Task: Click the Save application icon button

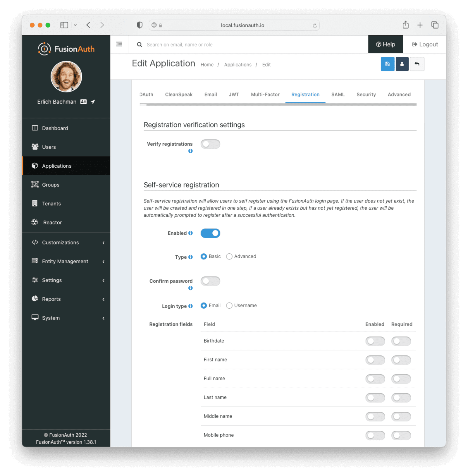Action: click(387, 64)
